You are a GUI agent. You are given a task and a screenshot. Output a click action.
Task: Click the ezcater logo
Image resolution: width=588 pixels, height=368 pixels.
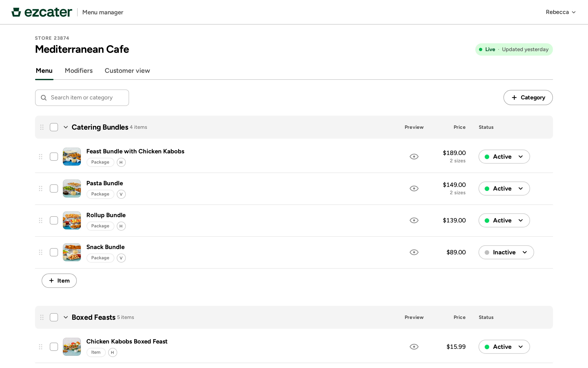pyautogui.click(x=42, y=12)
